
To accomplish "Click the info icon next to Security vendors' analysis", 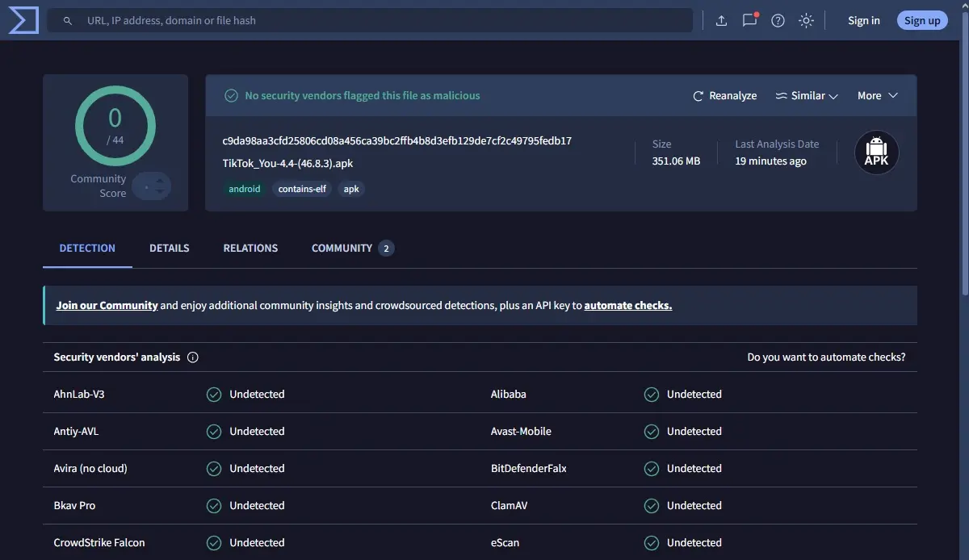I will click(193, 357).
